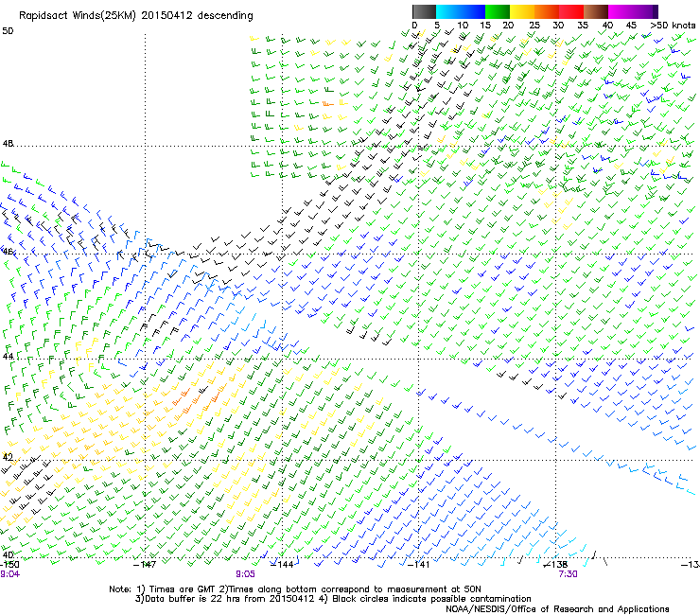Click the yellow 20-25 knots legend swatch
Viewport: 700px width, 615px height.
pyautogui.click(x=522, y=11)
